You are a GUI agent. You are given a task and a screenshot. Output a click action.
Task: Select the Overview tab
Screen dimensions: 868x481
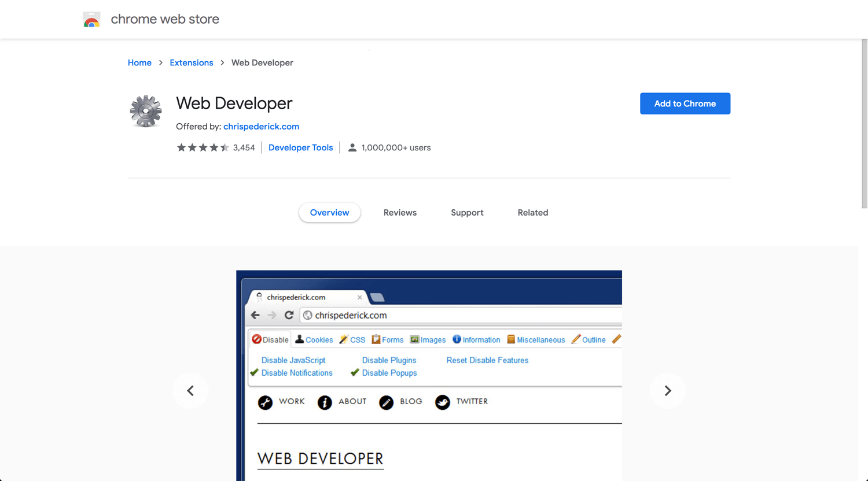tap(329, 213)
